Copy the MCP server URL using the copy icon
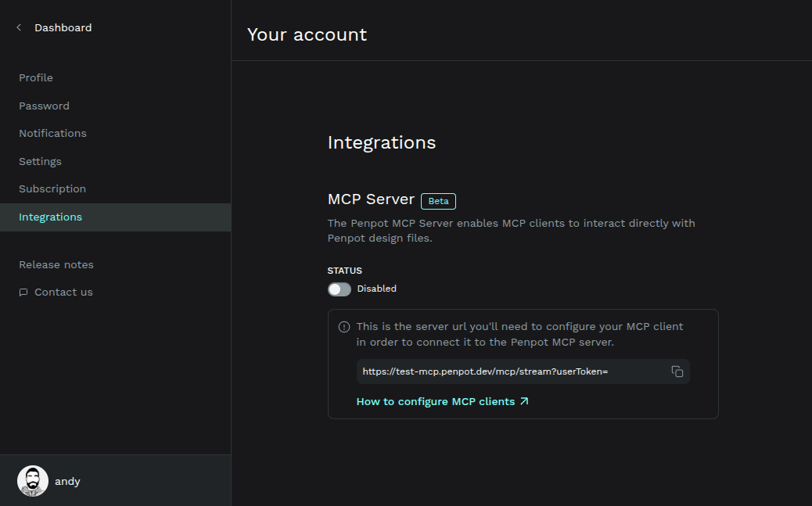Viewport: 812px width, 506px height. point(677,371)
